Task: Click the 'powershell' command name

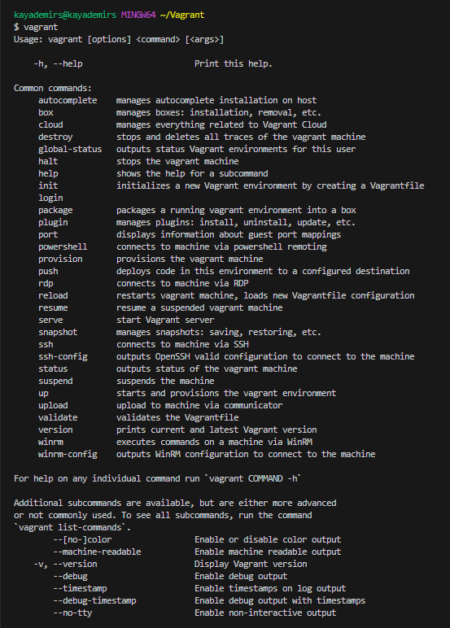Action: (63, 247)
